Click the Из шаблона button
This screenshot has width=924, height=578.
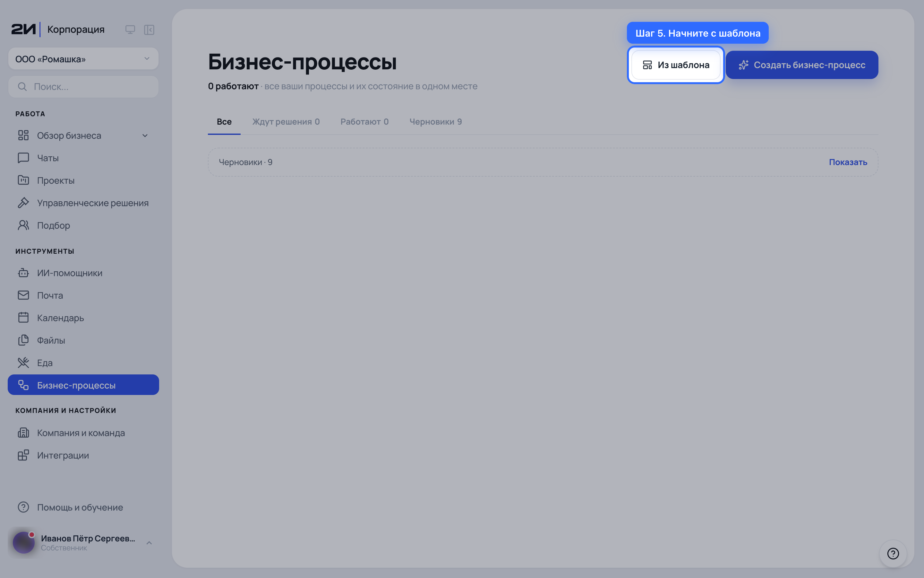point(676,65)
